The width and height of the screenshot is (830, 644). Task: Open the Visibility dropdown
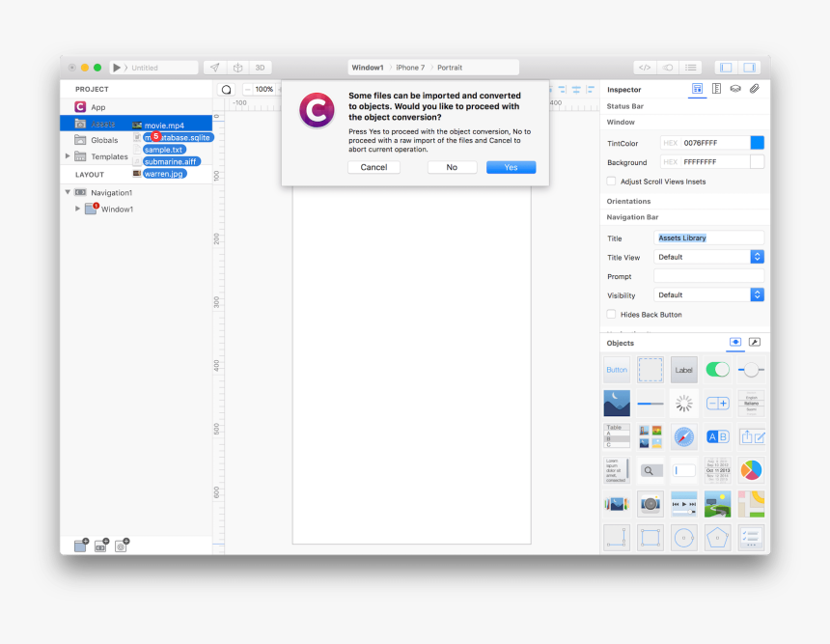pos(757,294)
